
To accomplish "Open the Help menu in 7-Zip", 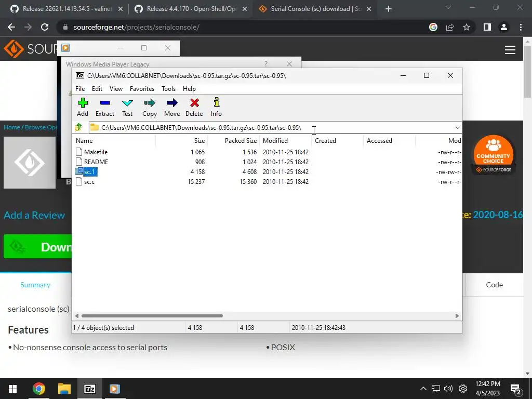I will 189,88.
